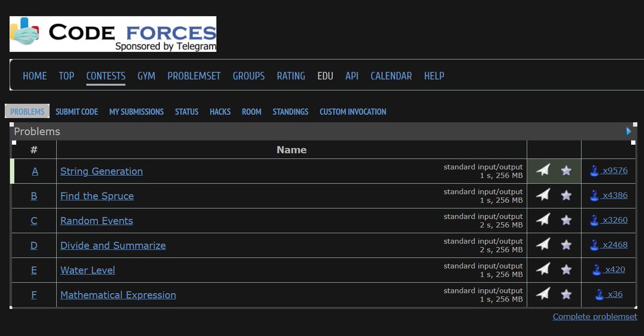Screen dimensions: 644x336
Task: Open PROBLEMSET in main navigation
Action: pos(194,76)
